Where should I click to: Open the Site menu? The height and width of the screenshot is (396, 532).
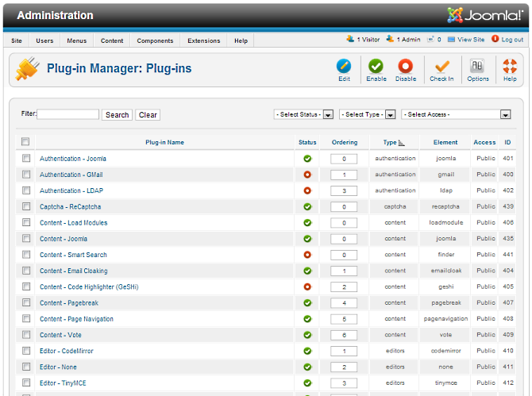[x=17, y=40]
